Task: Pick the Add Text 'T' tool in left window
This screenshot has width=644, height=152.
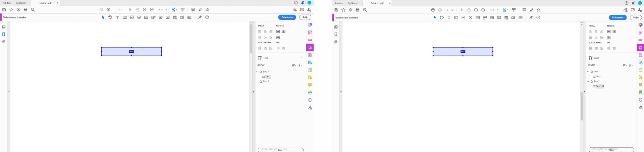Action: click(x=117, y=17)
